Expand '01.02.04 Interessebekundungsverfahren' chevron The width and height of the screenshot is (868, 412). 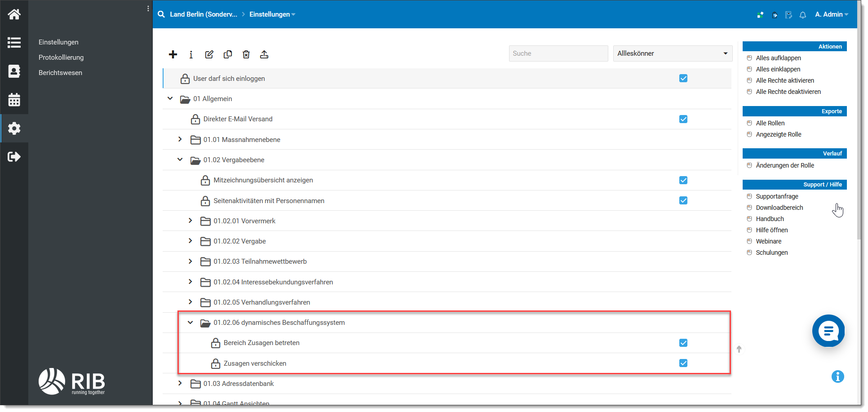tap(190, 282)
